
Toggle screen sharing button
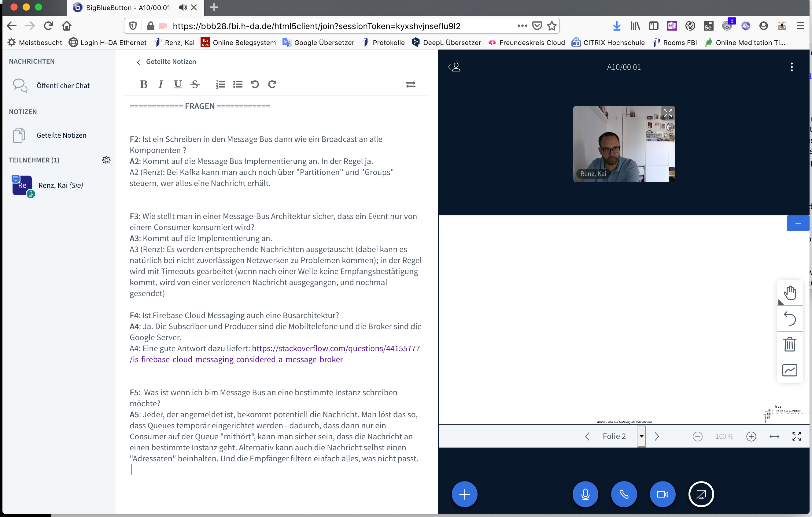coord(701,494)
